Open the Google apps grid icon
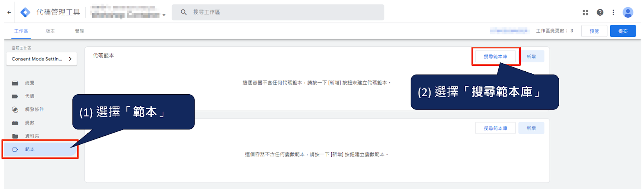The width and height of the screenshot is (644, 189). click(585, 12)
